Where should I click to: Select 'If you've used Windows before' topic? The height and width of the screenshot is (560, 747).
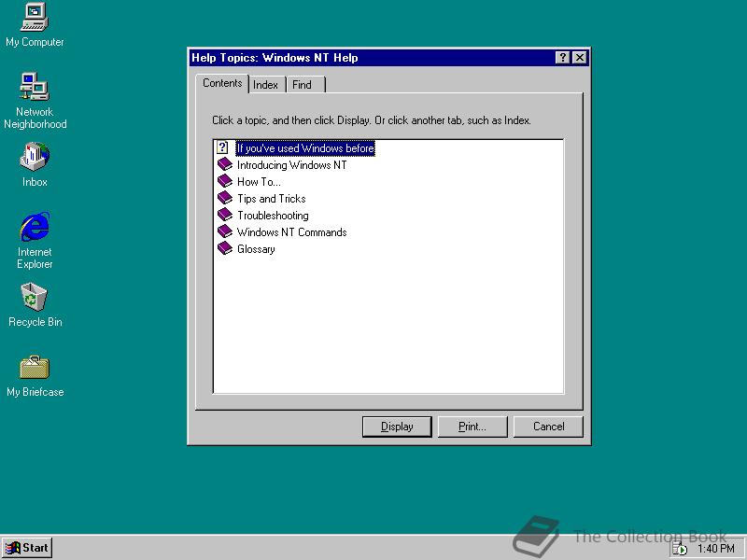tap(305, 148)
